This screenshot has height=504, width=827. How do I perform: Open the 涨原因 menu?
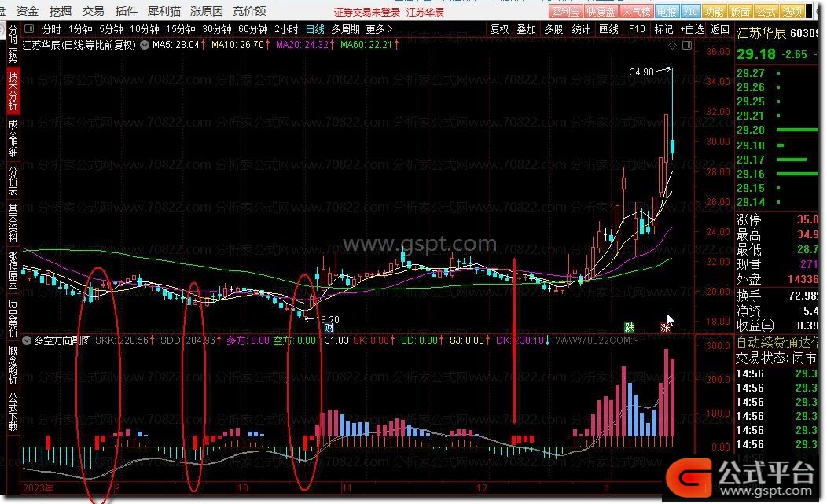[206, 10]
